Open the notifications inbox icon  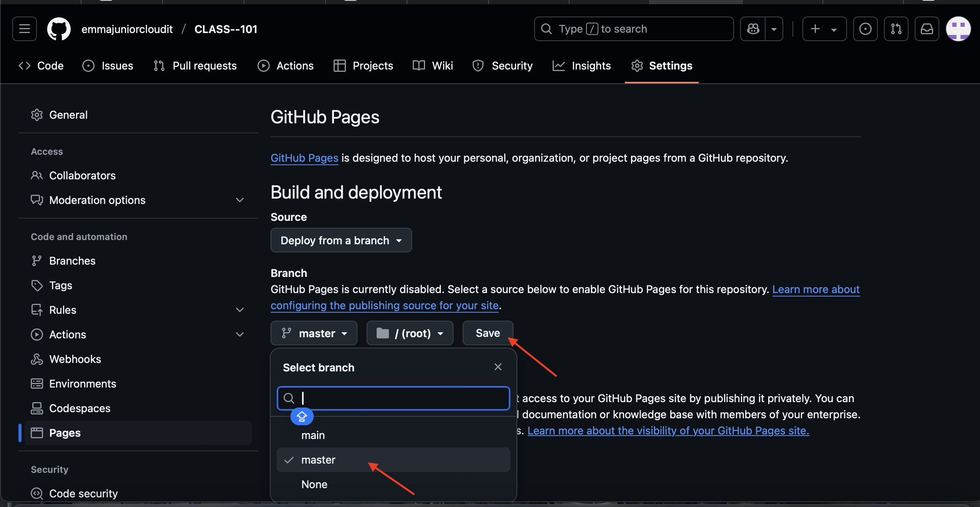[927, 29]
